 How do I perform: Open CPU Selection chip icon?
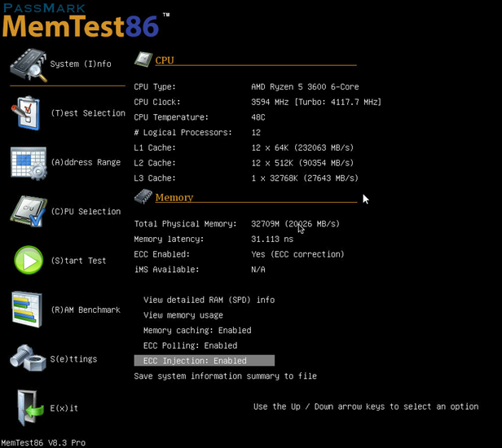[x=29, y=211]
